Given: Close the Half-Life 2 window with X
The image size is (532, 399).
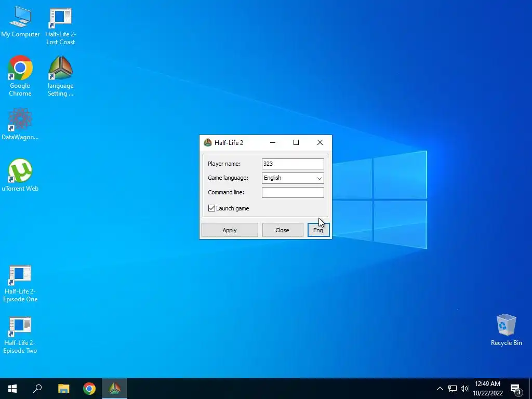Looking at the screenshot, I should (x=320, y=142).
